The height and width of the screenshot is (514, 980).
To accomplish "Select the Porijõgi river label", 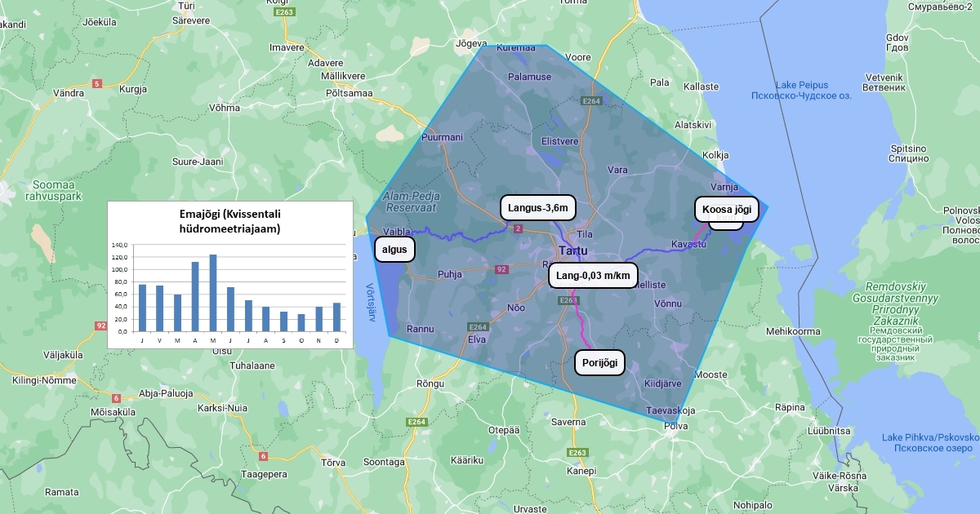I will (599, 362).
